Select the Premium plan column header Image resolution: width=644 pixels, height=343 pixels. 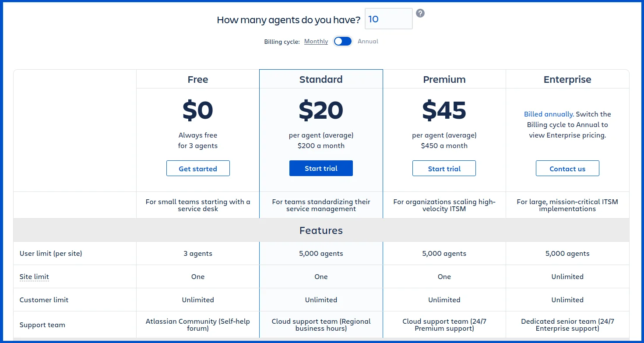[x=444, y=79]
